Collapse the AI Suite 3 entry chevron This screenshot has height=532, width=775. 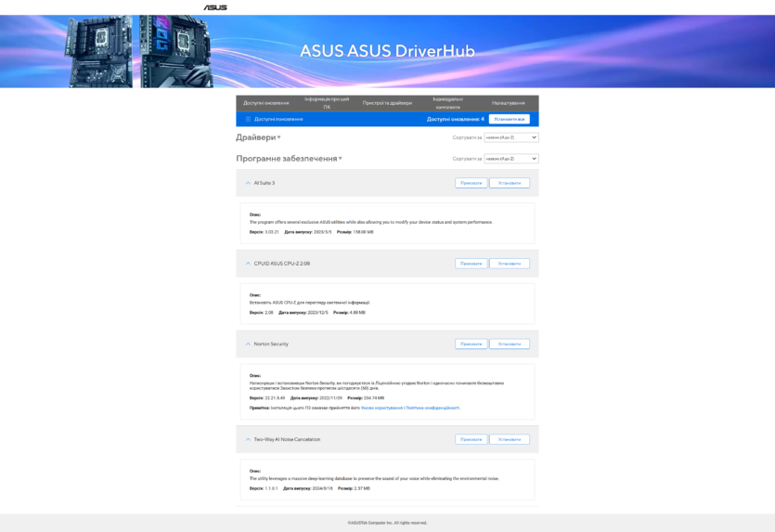point(248,183)
